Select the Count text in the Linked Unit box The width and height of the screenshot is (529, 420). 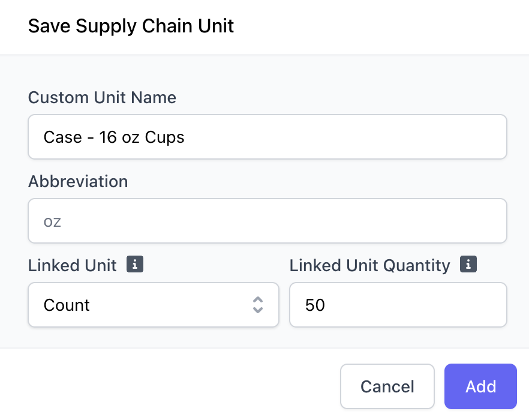(67, 305)
